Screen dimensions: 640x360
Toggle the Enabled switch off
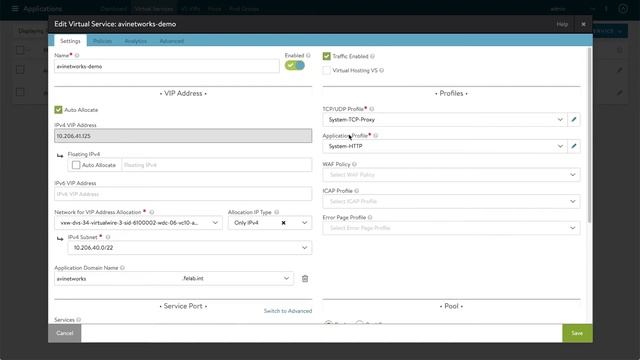(x=295, y=65)
